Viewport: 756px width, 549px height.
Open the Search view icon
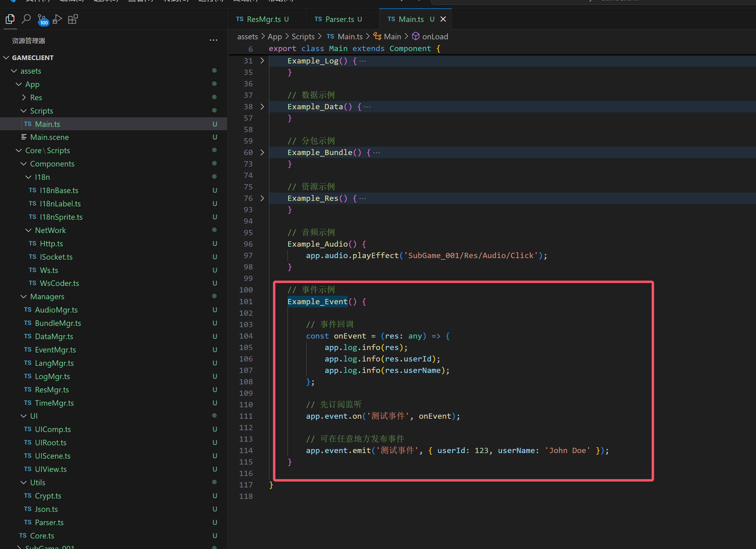26,19
